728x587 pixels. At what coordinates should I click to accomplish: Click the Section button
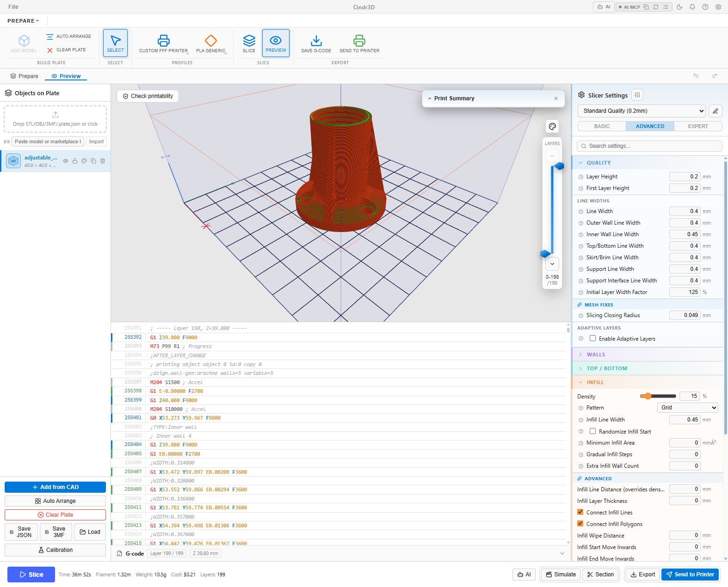[600, 575]
